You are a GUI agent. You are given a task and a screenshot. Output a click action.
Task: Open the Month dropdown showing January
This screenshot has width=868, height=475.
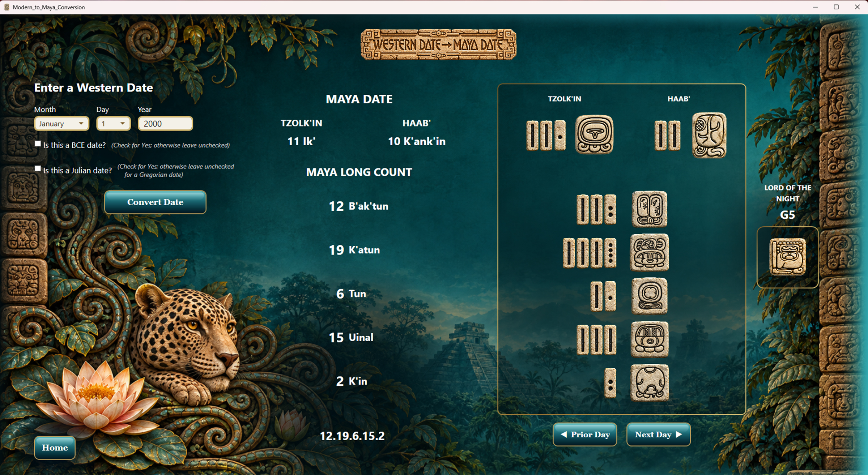pyautogui.click(x=61, y=124)
